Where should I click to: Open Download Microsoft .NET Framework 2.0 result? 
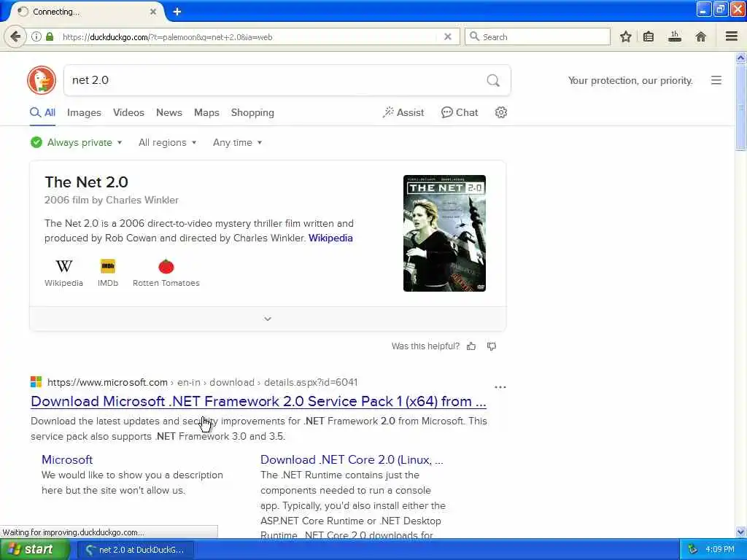click(x=258, y=402)
